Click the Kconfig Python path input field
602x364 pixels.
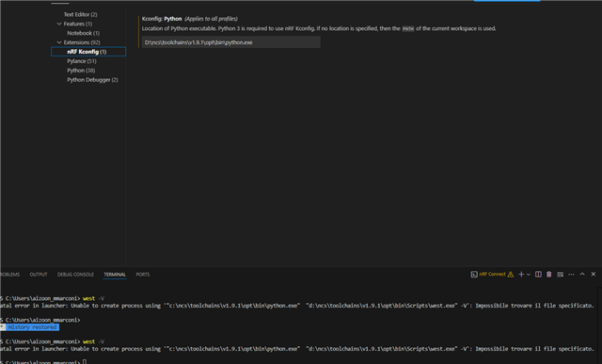pyautogui.click(x=231, y=42)
